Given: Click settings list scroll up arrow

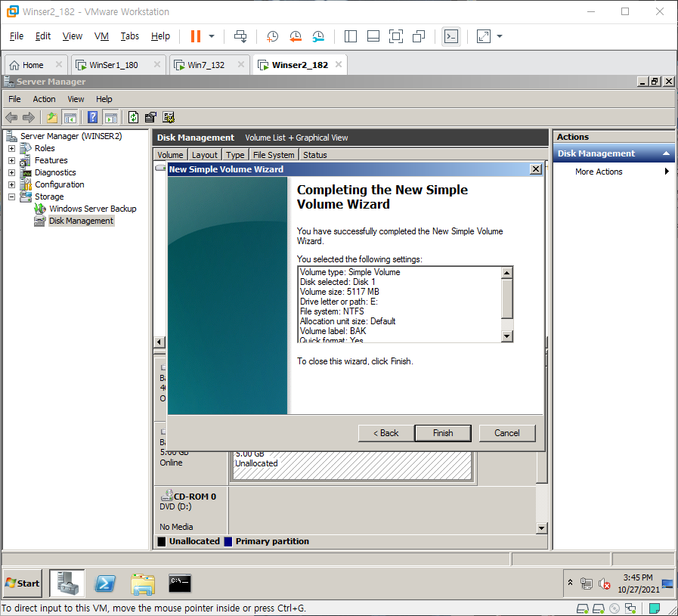Looking at the screenshot, I should click(x=506, y=273).
